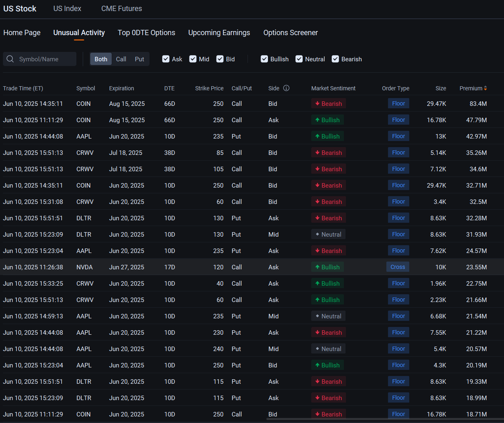Image resolution: width=504 pixels, height=423 pixels.
Task: Click the Neutral tag on 31.93M DLTR row
Action: click(x=328, y=234)
